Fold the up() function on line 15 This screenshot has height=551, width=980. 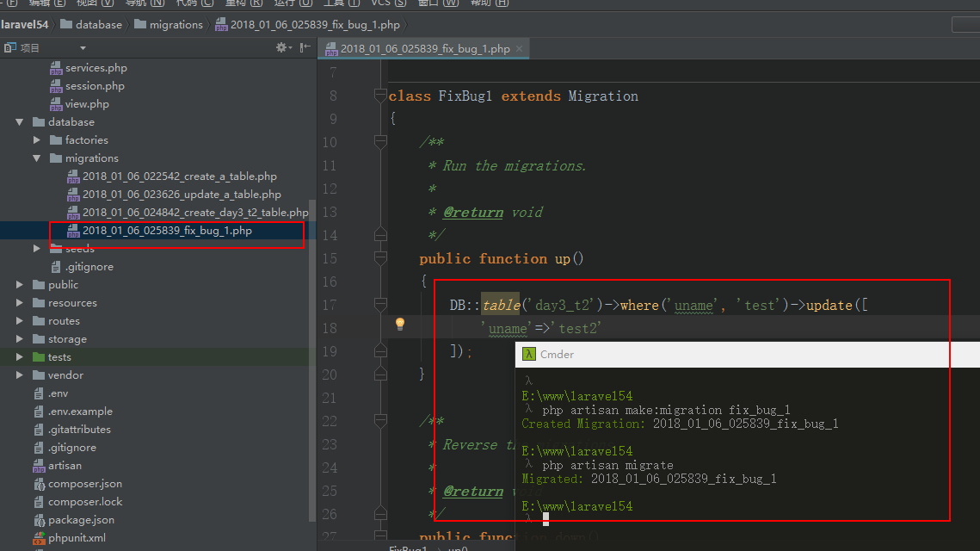(380, 258)
